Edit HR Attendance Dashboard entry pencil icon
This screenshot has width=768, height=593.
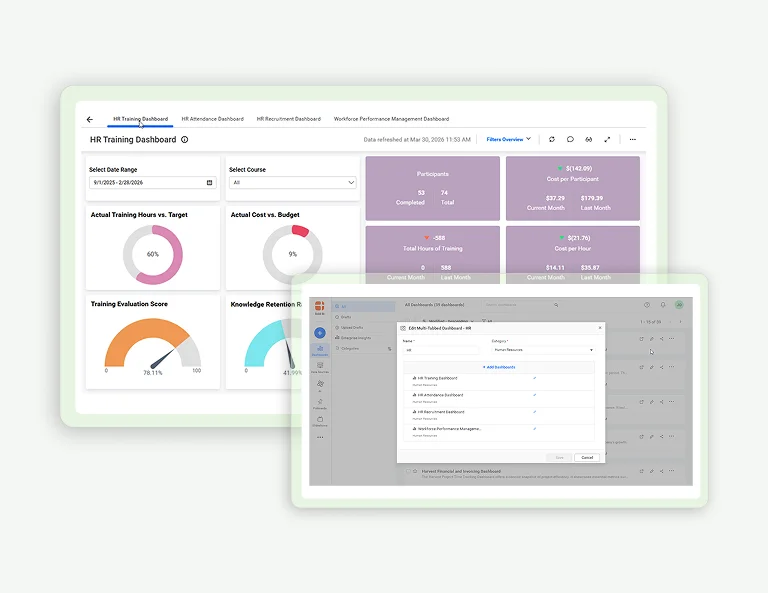click(534, 395)
